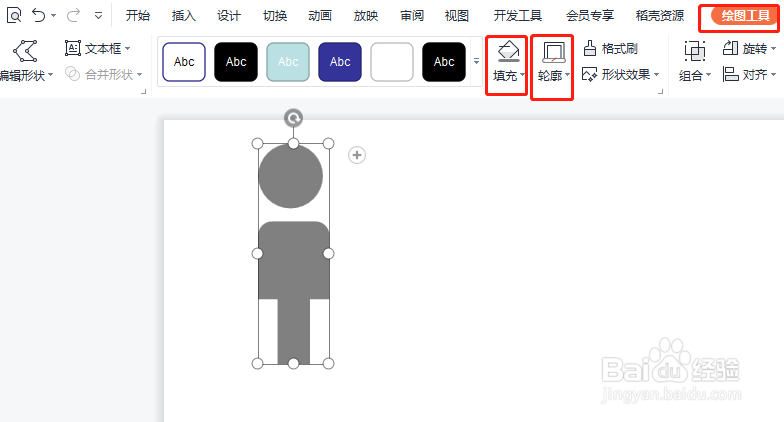Select the 绘图工具 tab
784x422 pixels.
tap(744, 16)
